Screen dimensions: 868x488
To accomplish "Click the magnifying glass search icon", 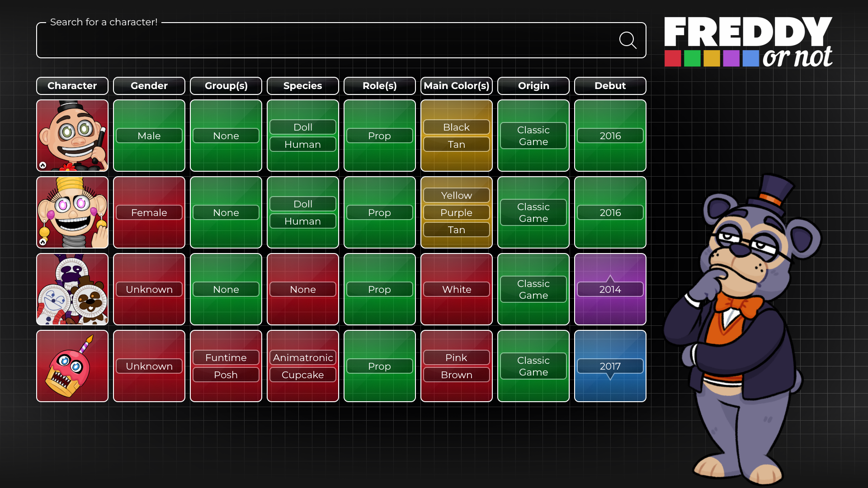I will coord(627,40).
